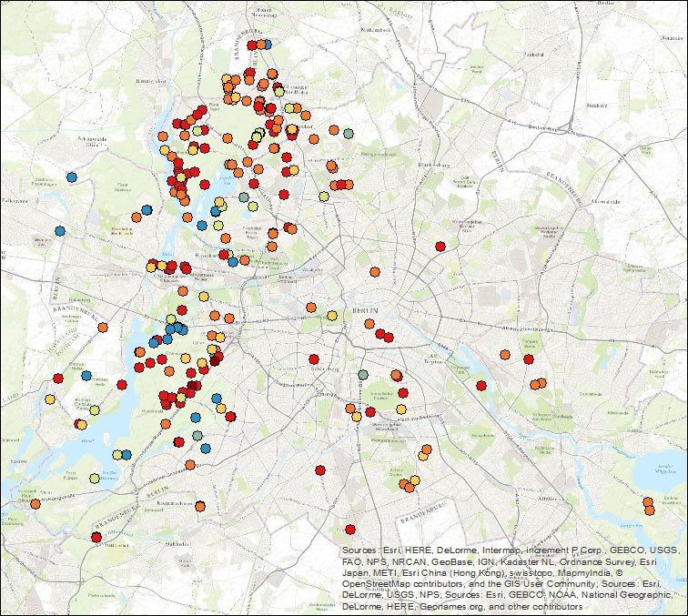Click the lone red marker northeast of BERLIN label

tap(440, 247)
